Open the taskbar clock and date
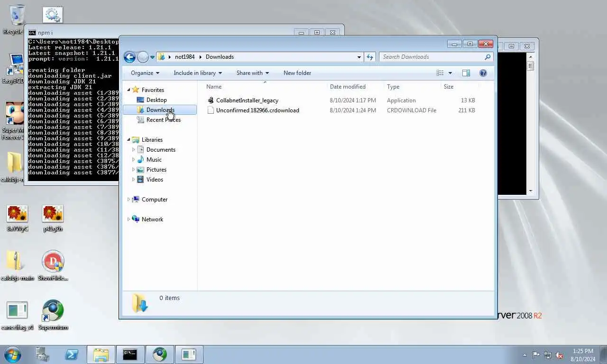Viewport: 607px width, 364px height. point(583,355)
